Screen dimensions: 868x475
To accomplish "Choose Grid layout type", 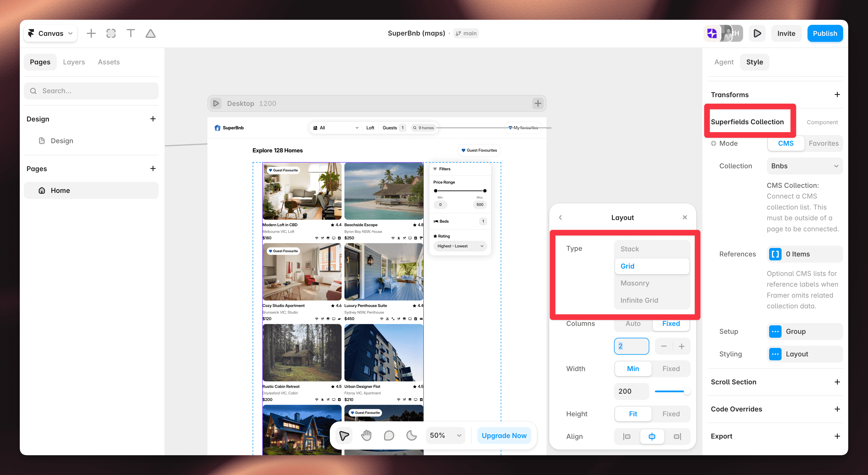I will pyautogui.click(x=652, y=266).
